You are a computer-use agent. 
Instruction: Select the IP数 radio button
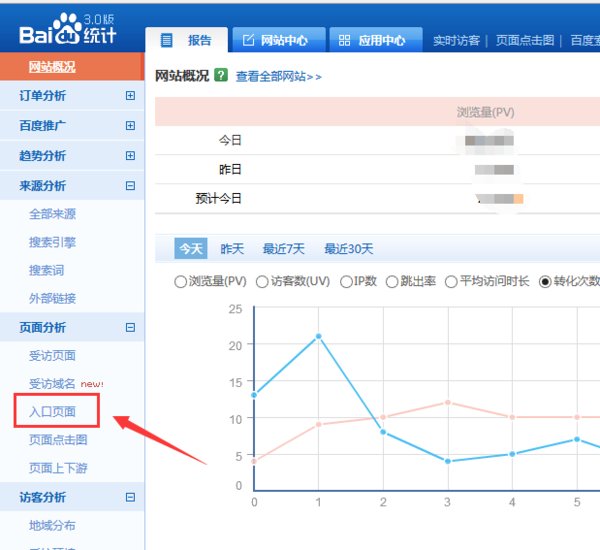[346, 282]
